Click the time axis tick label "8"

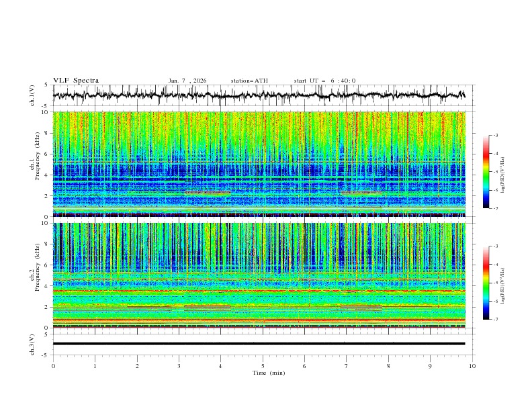pyautogui.click(x=388, y=366)
